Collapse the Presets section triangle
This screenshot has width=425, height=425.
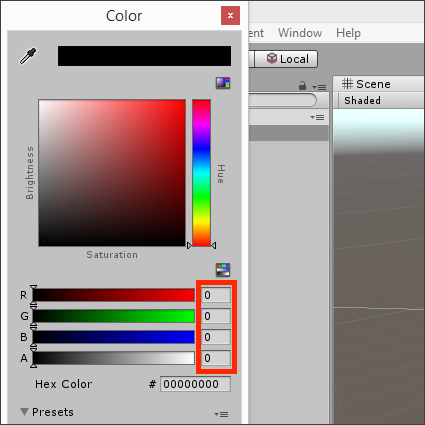(x=24, y=412)
